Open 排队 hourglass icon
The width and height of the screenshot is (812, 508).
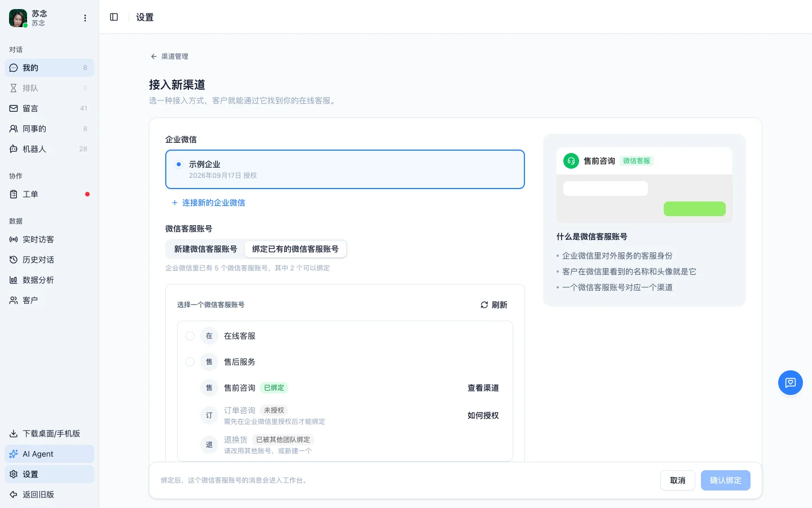[x=14, y=88]
